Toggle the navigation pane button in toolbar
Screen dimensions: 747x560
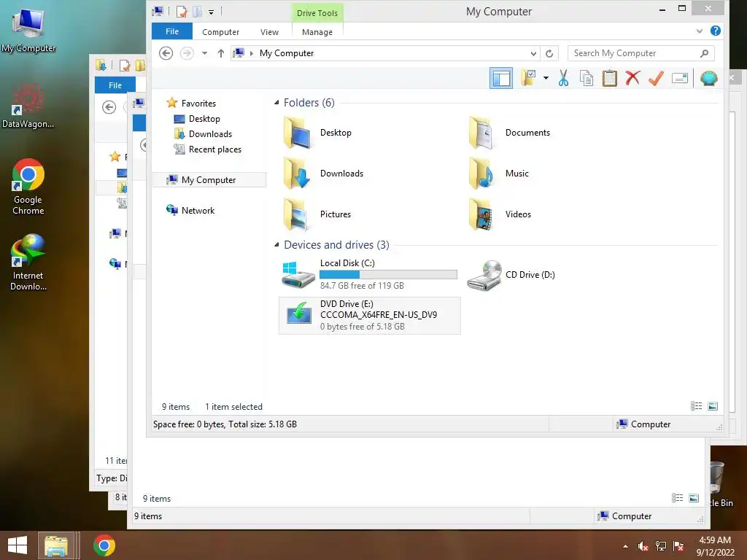(501, 78)
